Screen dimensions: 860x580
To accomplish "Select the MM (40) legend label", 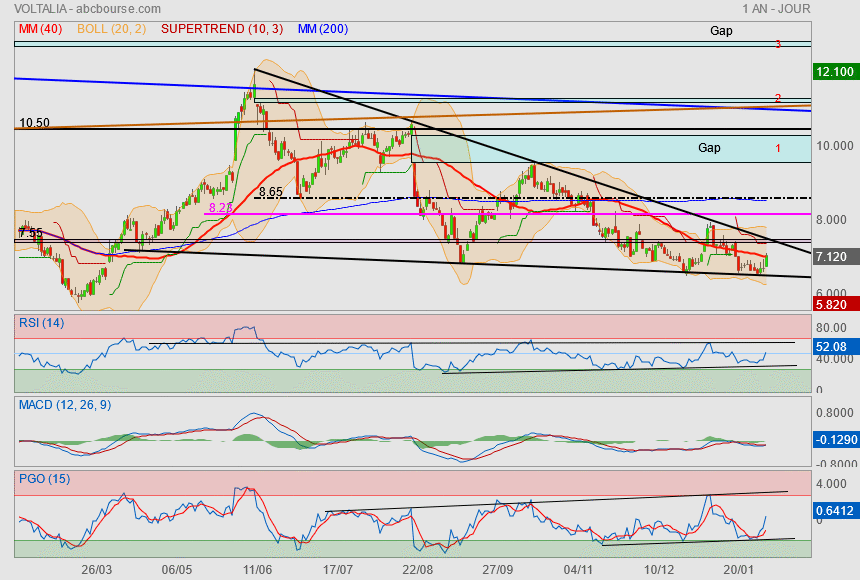I will 41,29.
